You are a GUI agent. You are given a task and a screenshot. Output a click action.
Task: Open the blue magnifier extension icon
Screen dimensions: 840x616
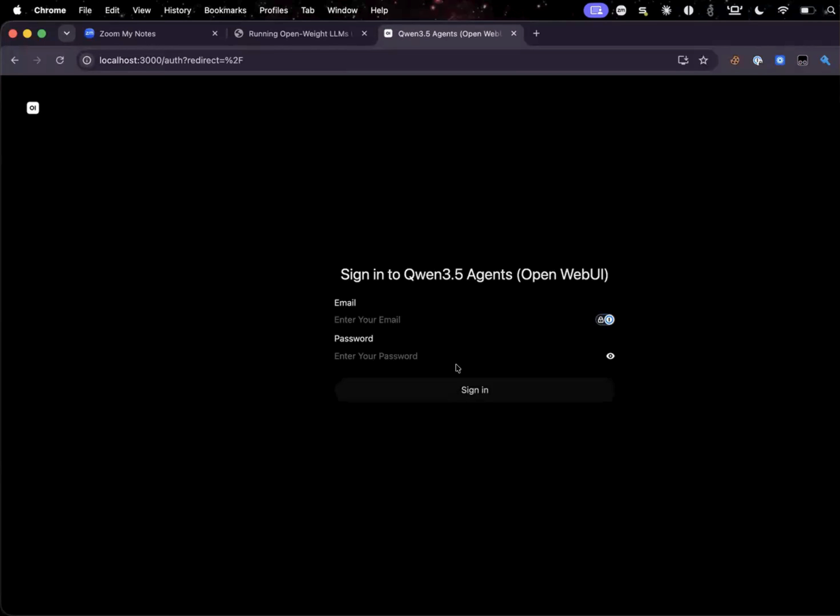pos(825,60)
